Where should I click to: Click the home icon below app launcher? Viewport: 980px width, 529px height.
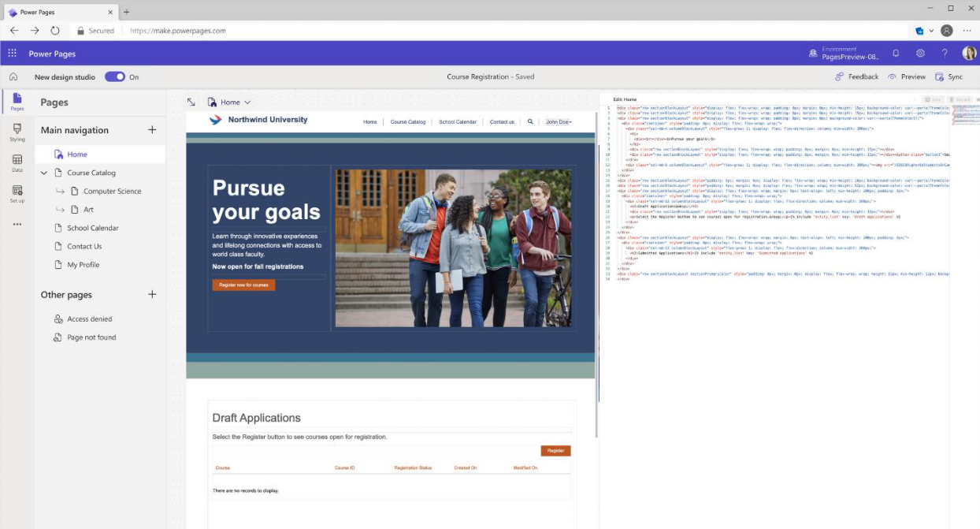point(13,76)
